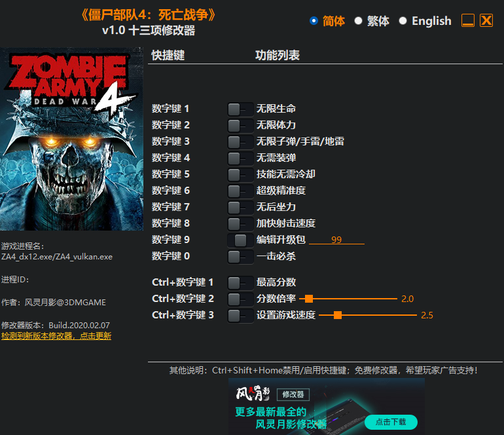
Task: Turn on 无需装弹 switch
Action: pyautogui.click(x=240, y=159)
